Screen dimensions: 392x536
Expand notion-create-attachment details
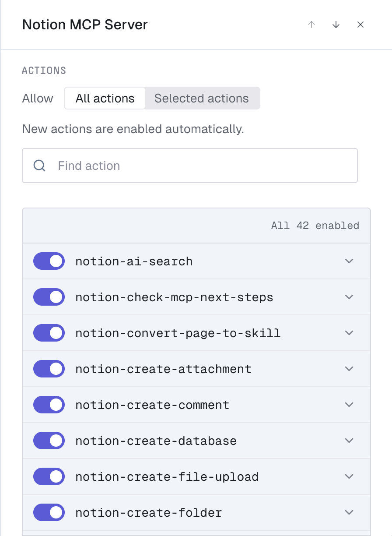point(349,369)
